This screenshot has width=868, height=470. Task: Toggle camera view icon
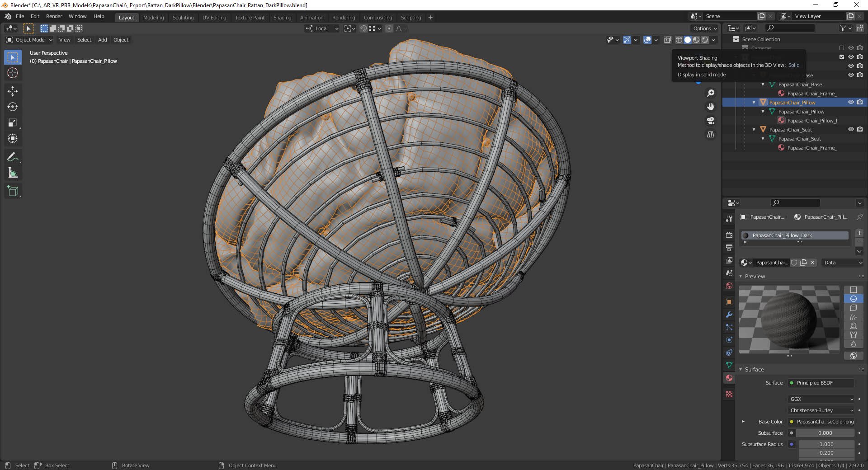tap(711, 121)
